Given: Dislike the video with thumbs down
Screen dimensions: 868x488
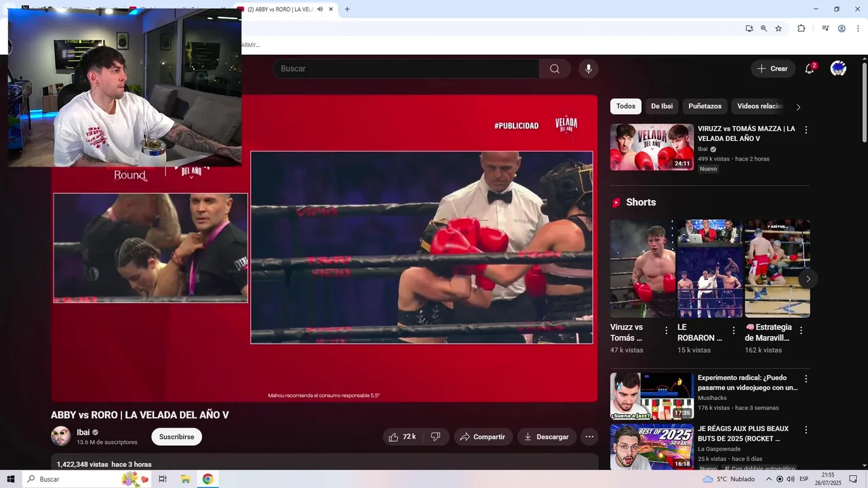Looking at the screenshot, I should 436,437.
